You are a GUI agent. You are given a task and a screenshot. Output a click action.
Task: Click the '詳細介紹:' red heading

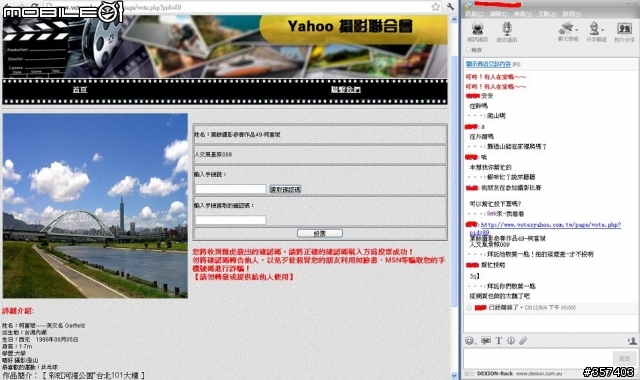(x=18, y=311)
